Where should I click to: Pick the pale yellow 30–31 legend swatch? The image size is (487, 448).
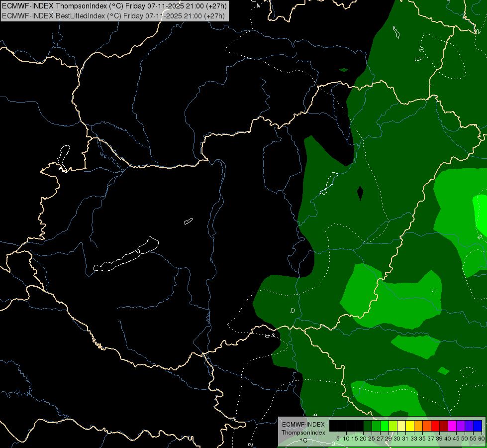coord(401,426)
